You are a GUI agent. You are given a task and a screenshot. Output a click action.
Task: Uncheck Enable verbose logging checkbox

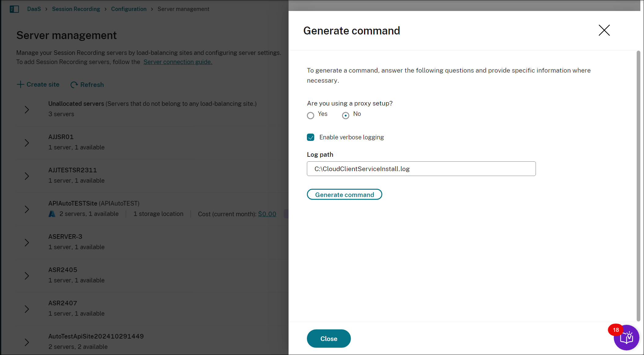(x=311, y=137)
